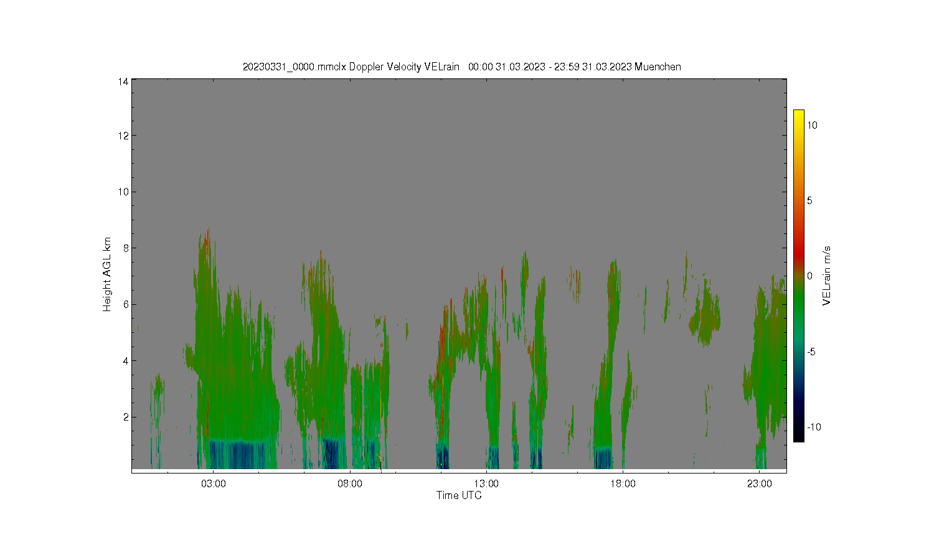
Task: Click the colorbar value label -10
Action: (x=814, y=427)
